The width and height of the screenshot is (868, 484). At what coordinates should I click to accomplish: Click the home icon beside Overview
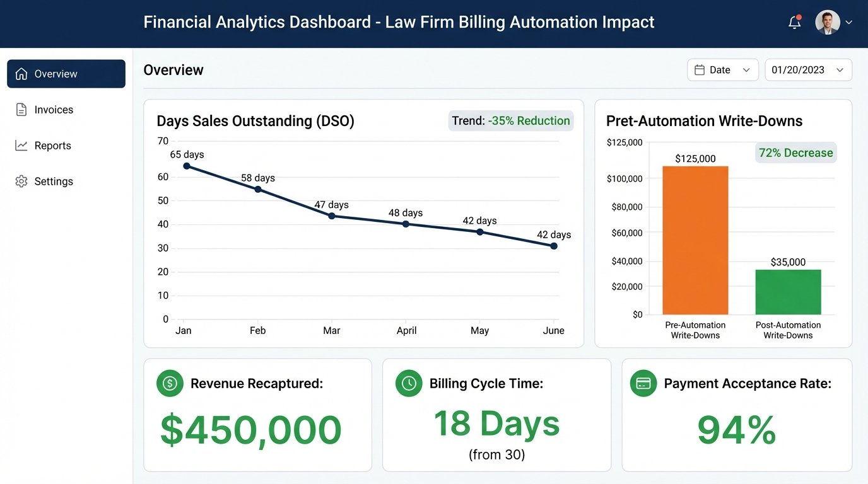(20, 73)
